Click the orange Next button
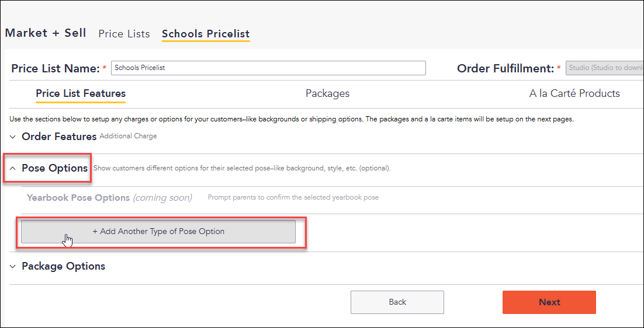The height and width of the screenshot is (328, 644). pos(549,302)
